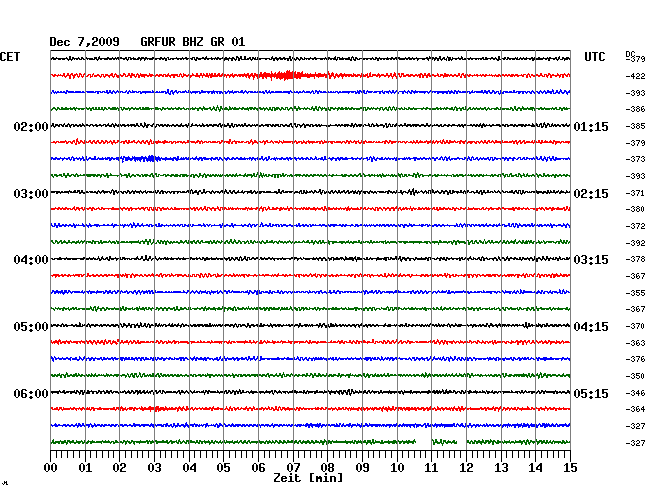Select minute '02' on the time axis

pyautogui.click(x=119, y=467)
